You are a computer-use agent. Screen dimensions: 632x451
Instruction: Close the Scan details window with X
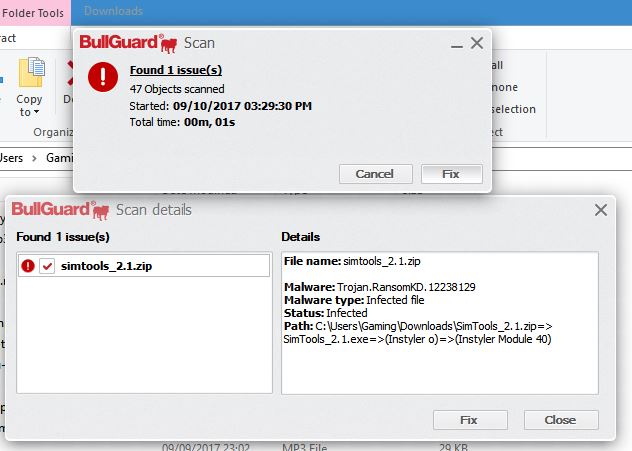601,210
